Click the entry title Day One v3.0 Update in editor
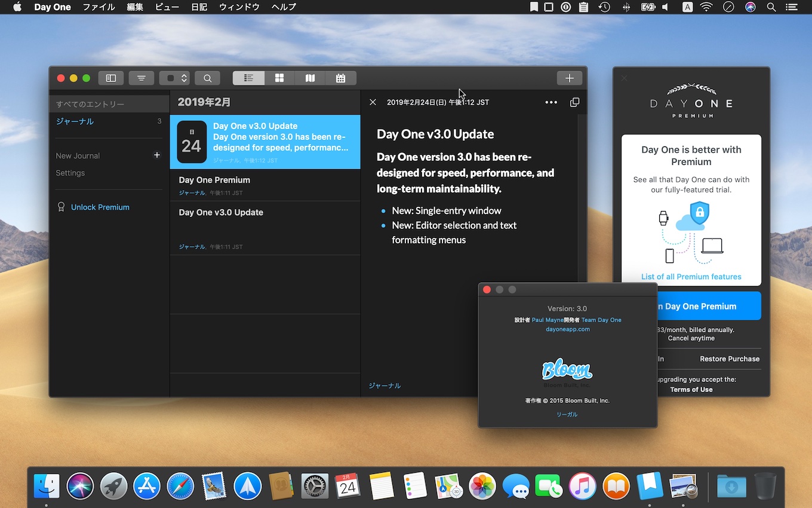812x508 pixels. [435, 134]
